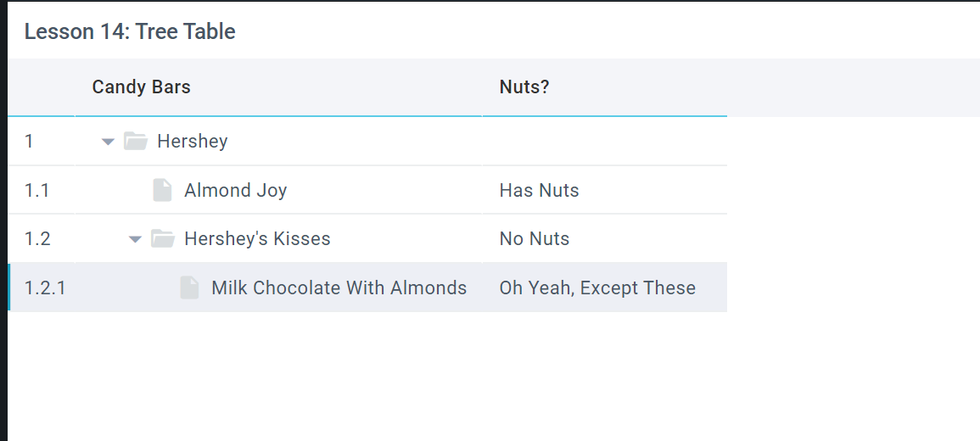This screenshot has height=441, width=980.
Task: Click row number 1 cell
Action: point(30,141)
